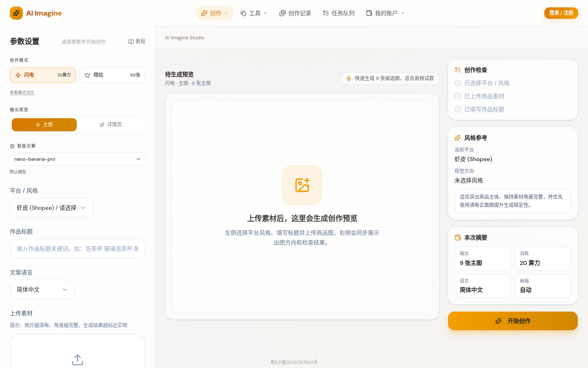Click the 风格参考 sparkle icon
Viewport: 588px width, 368px height.
[458, 138]
